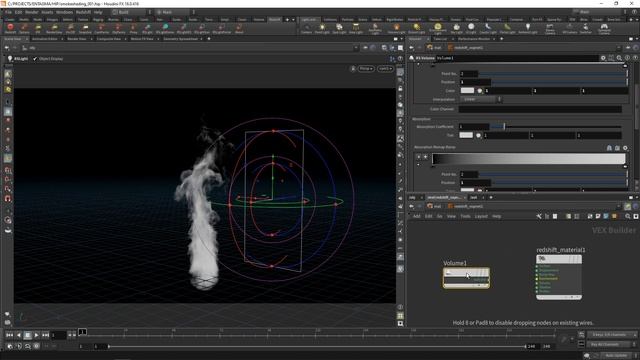This screenshot has height=360, width=640.
Task: Add an RSLightIES from the shelf
Action: coord(184,28)
